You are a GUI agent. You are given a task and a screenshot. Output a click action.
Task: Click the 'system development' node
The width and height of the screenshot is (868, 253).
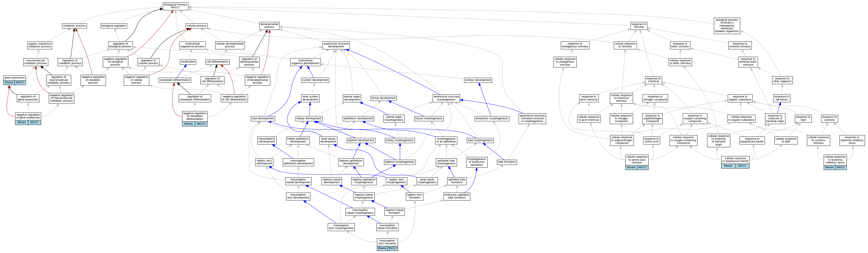pyautogui.click(x=315, y=80)
